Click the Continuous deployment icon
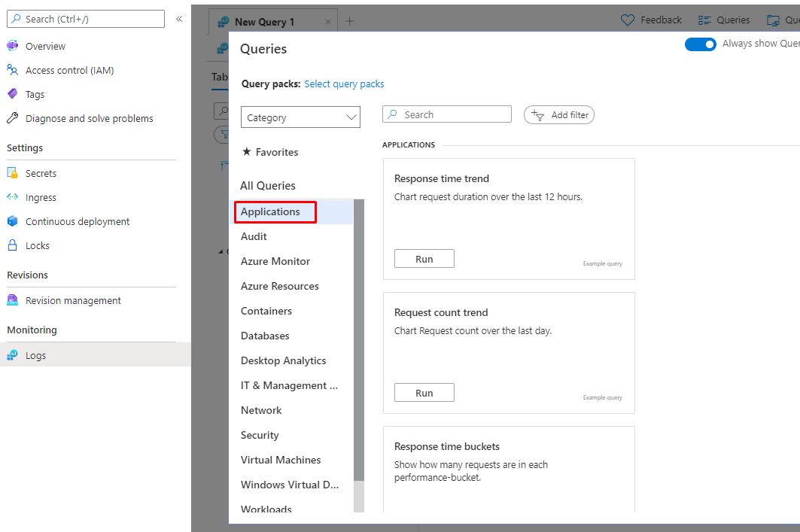 coord(12,221)
